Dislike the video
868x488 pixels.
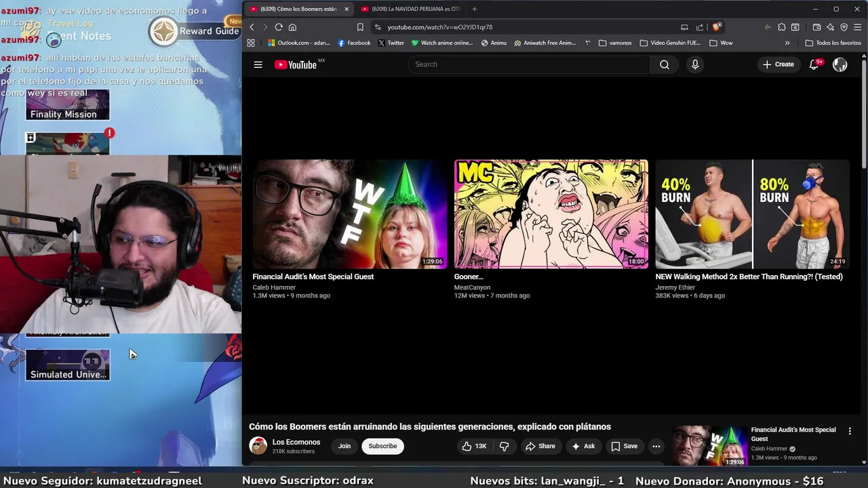(505, 446)
